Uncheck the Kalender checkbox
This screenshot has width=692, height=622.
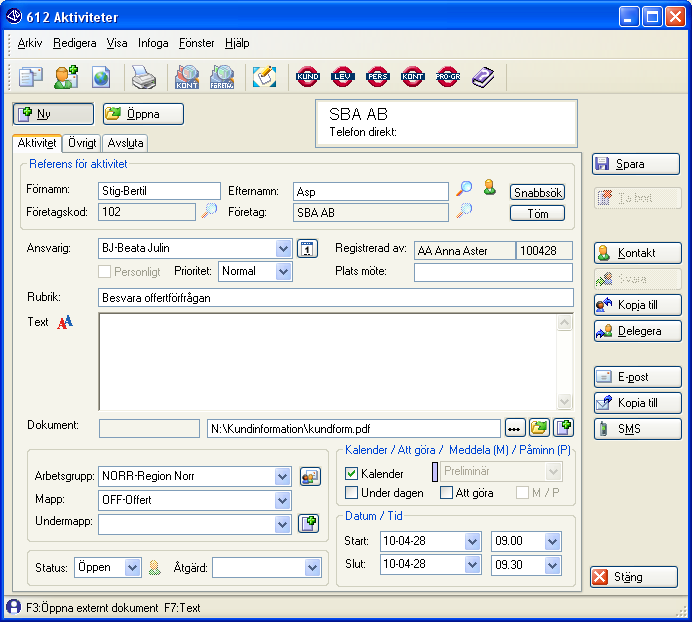[x=351, y=474]
